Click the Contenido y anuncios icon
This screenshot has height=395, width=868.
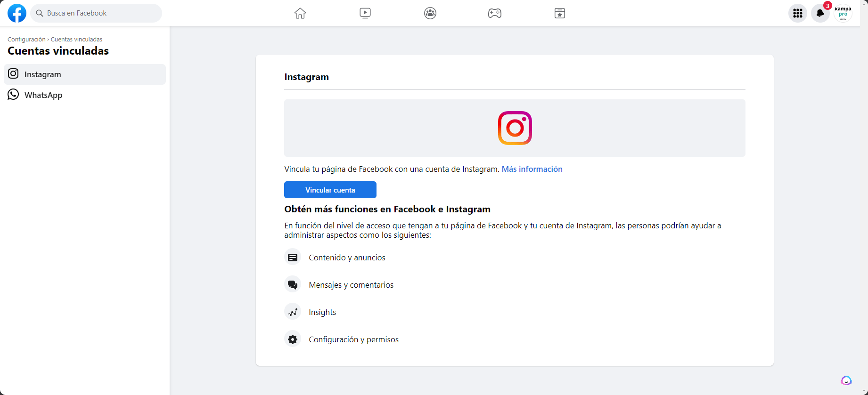coord(293,258)
